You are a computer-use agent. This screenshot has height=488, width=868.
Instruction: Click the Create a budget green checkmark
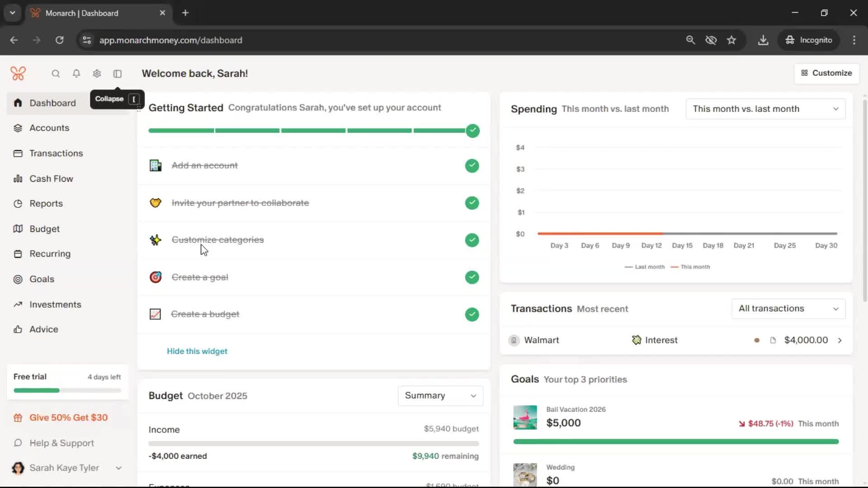coord(472,314)
